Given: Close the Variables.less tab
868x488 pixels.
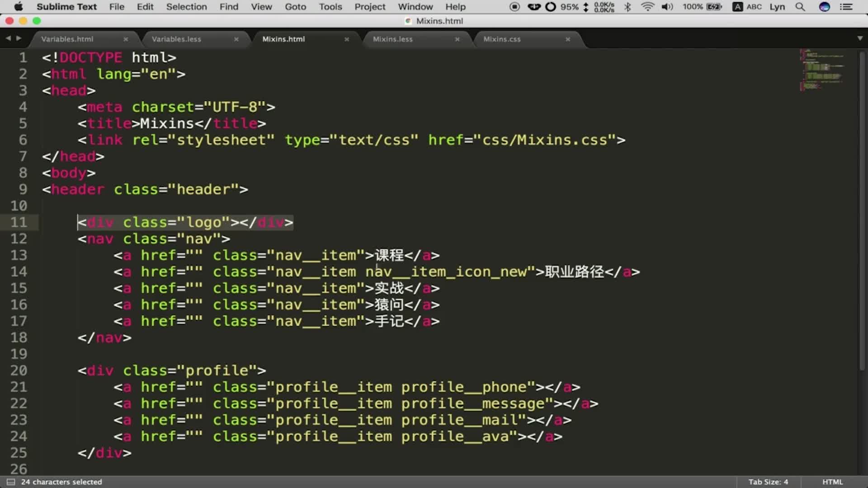Looking at the screenshot, I should pyautogui.click(x=236, y=39).
